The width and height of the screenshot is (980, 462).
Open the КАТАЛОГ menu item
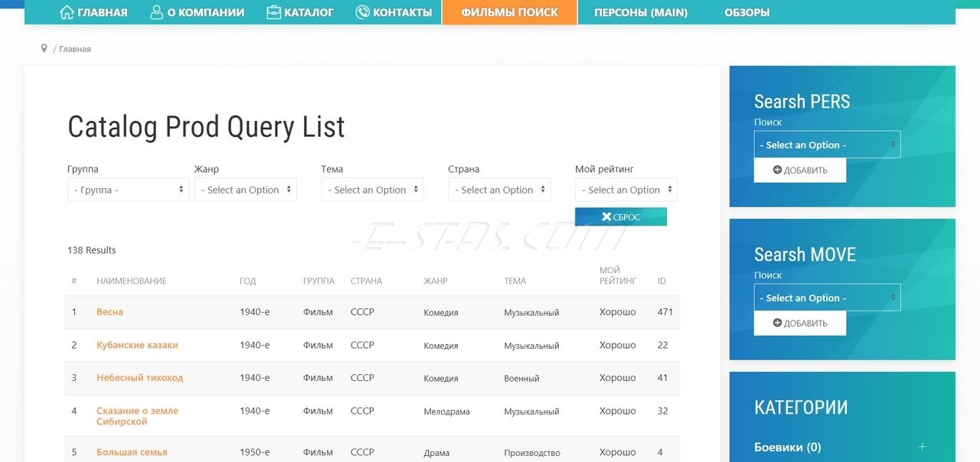click(309, 12)
